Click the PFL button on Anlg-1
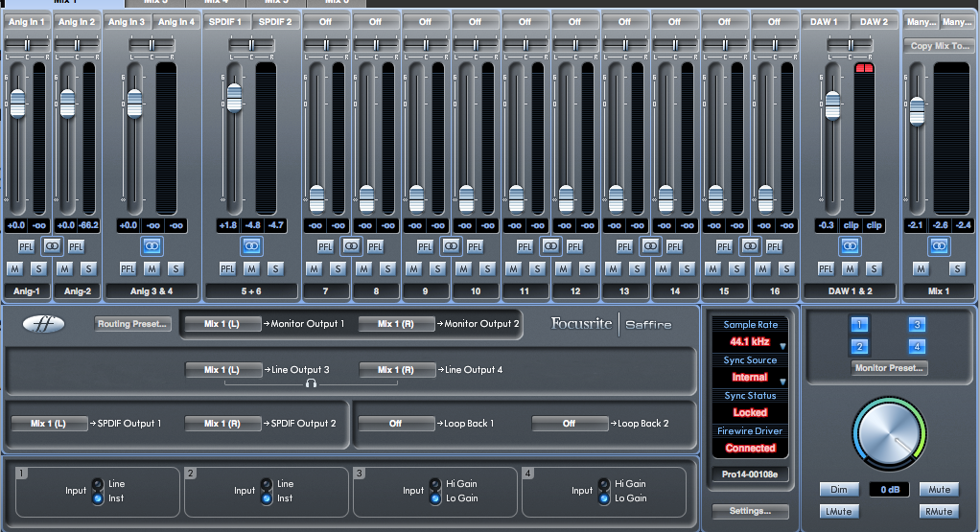Viewport: 980px width, 532px height. 26,246
